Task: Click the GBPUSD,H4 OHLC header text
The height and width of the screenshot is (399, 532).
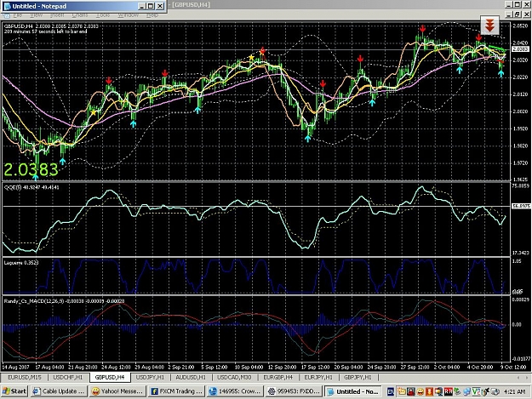Action: pyautogui.click(x=51, y=26)
